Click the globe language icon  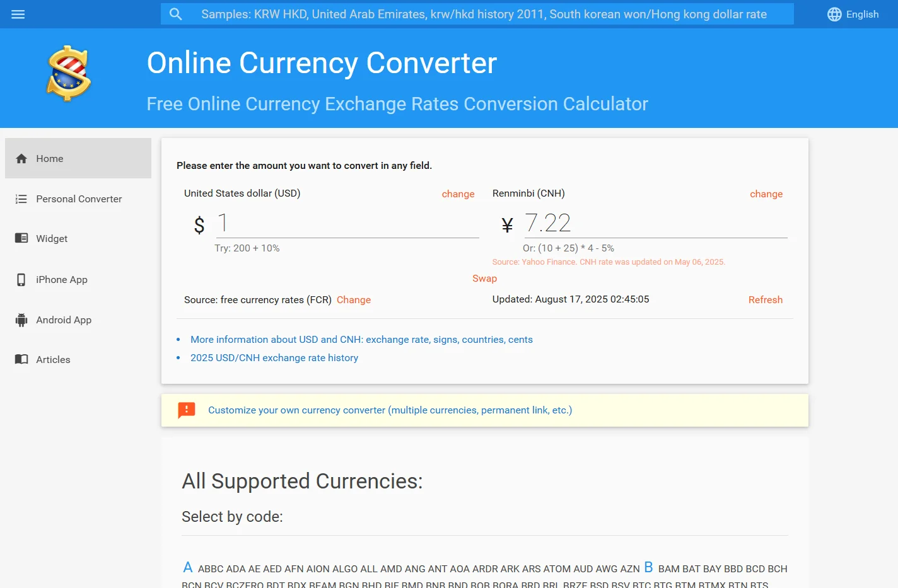point(834,14)
